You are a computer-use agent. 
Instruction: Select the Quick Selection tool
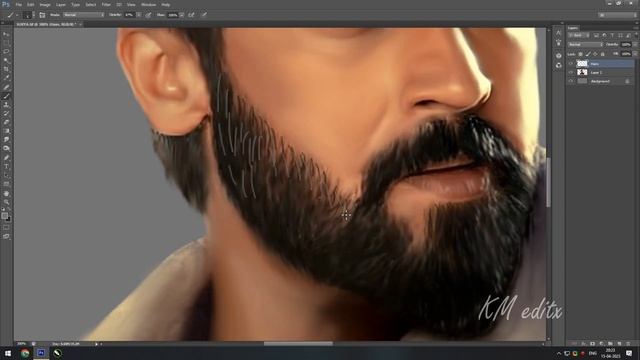[x=6, y=60]
